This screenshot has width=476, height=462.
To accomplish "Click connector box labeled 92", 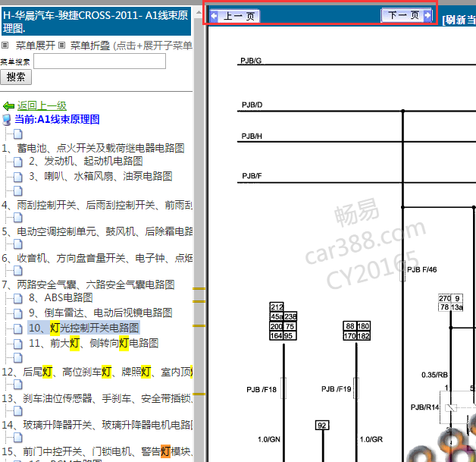I will pos(322,426).
